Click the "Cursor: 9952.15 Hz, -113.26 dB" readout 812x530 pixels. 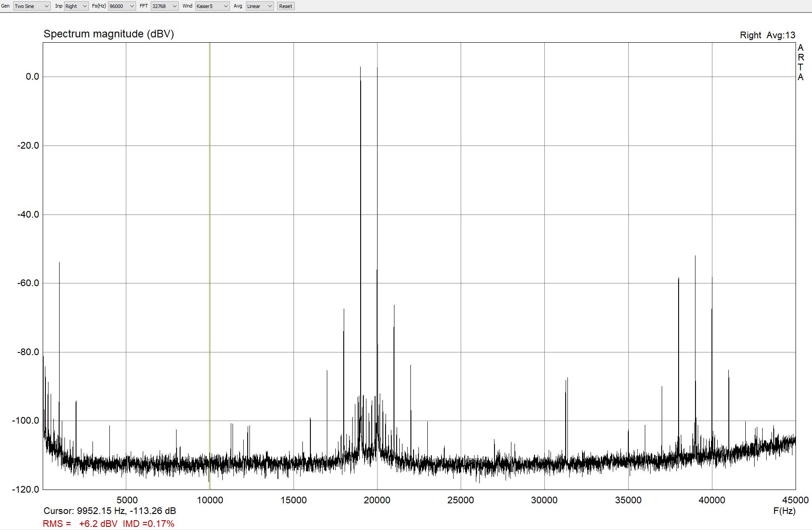tap(110, 511)
